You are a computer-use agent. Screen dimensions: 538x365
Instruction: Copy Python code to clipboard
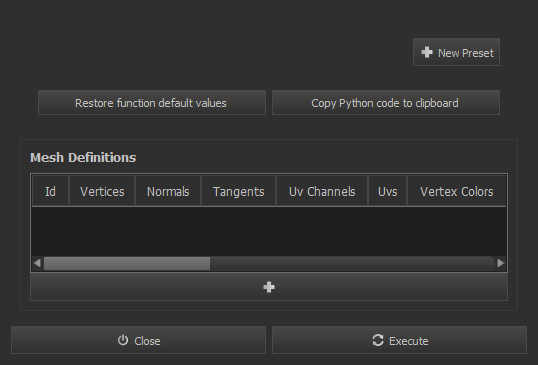click(386, 103)
